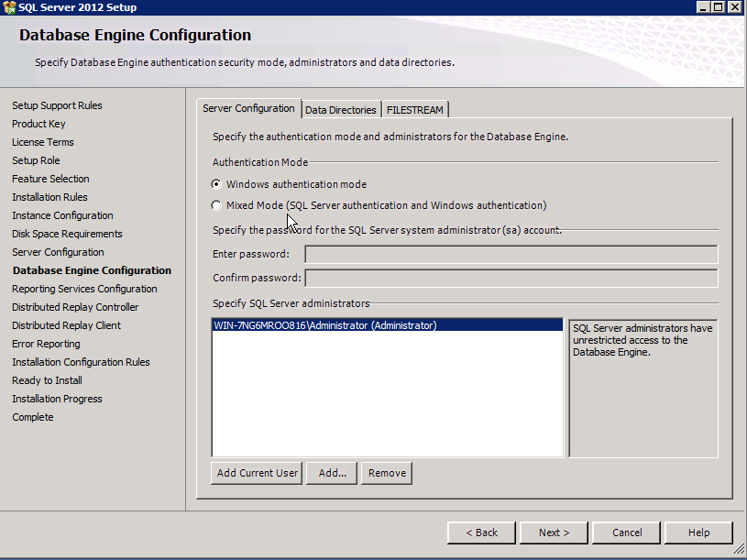The image size is (747, 560).
Task: Click the Confirm password field
Action: (511, 278)
